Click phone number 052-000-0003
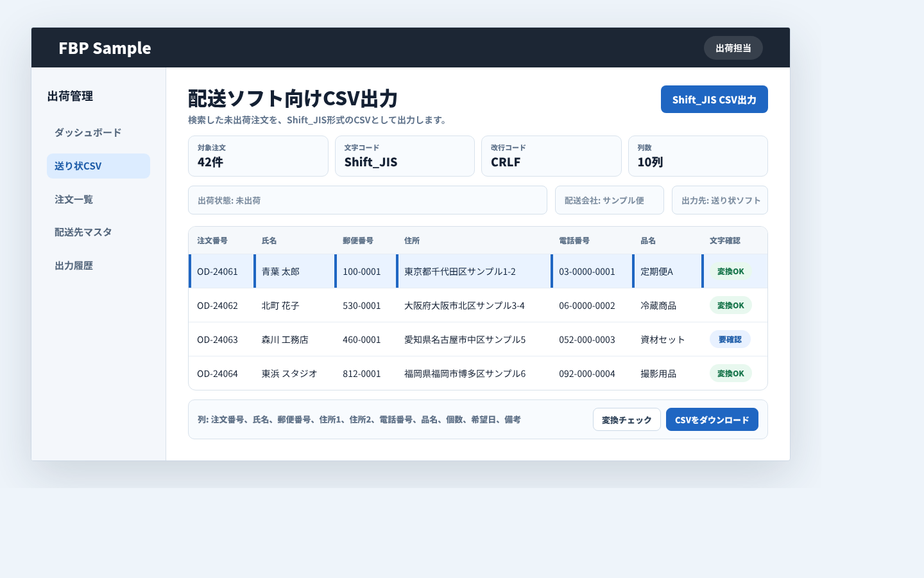Image resolution: width=924 pixels, height=578 pixels. 587,340
